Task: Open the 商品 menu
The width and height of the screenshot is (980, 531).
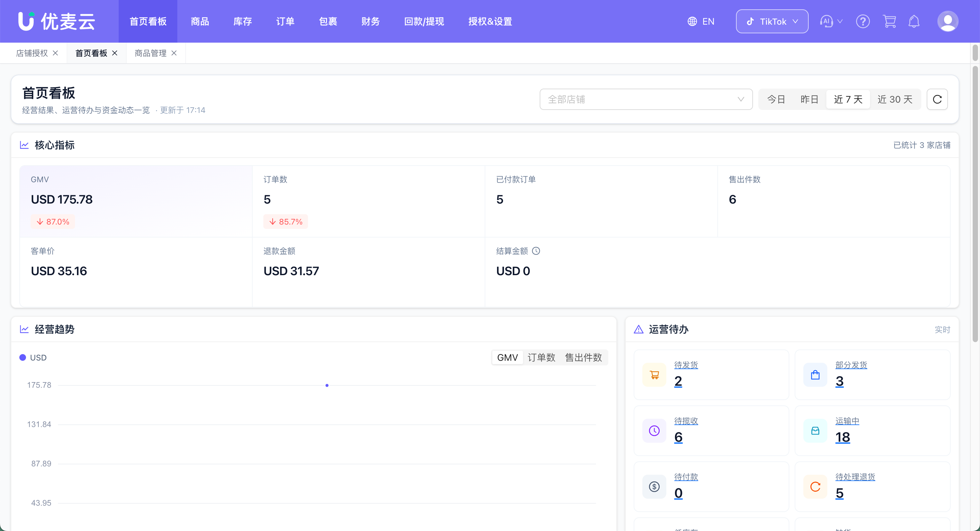Action: [200, 21]
